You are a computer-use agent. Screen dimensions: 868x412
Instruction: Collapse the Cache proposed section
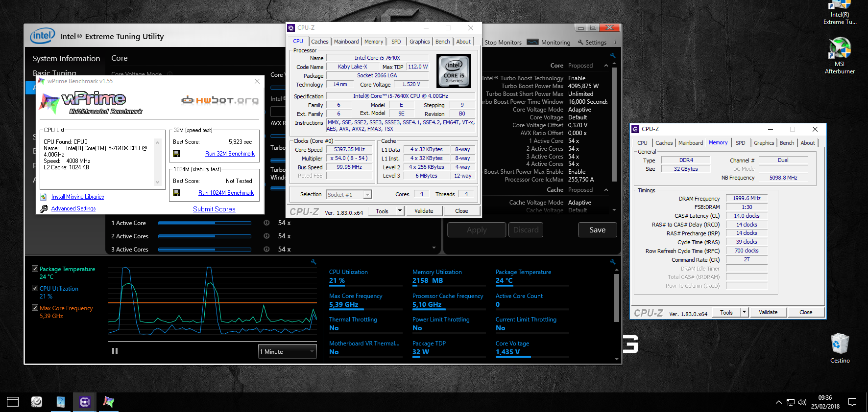point(606,190)
